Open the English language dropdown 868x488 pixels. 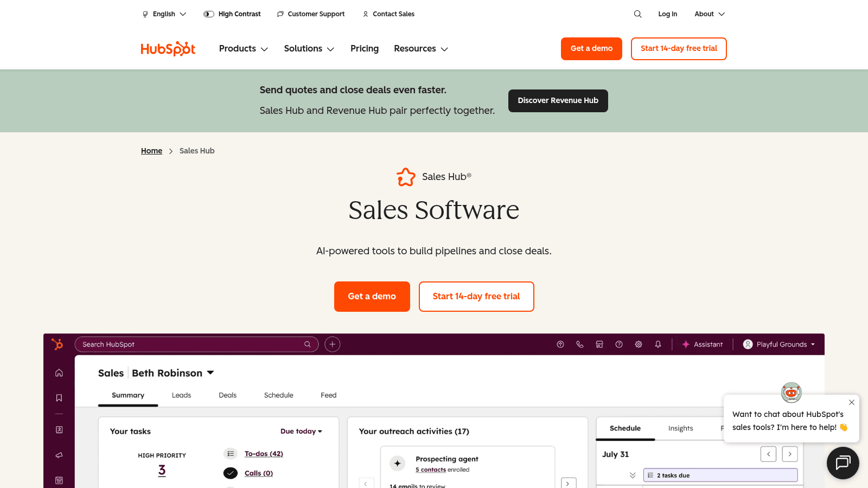(x=164, y=14)
